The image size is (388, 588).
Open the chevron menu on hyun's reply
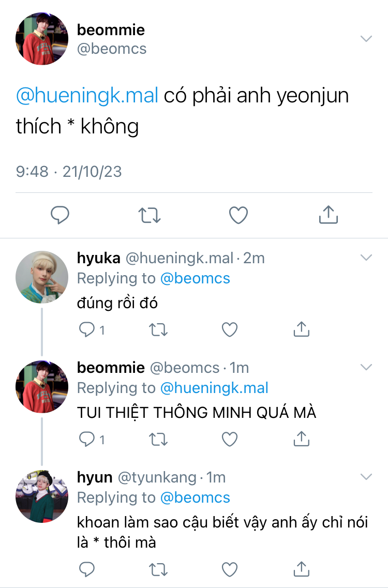click(x=366, y=477)
